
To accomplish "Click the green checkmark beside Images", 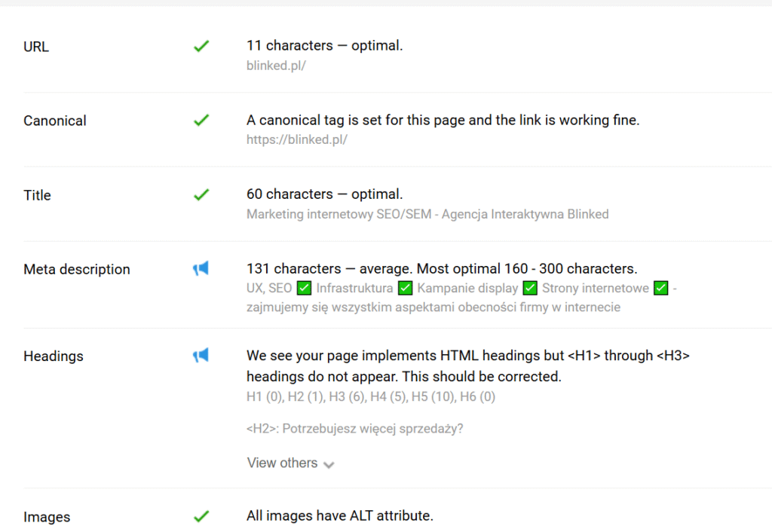I will point(201,516).
